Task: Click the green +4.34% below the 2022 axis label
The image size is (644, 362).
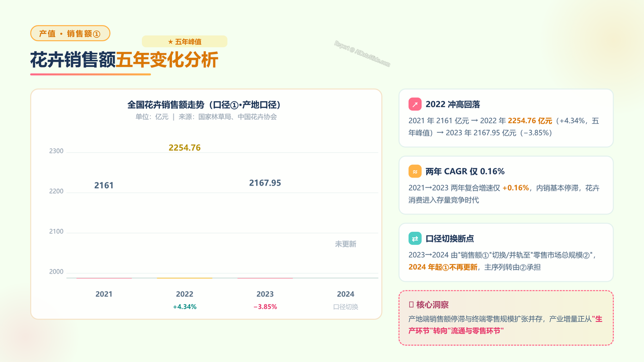Action: point(185,307)
